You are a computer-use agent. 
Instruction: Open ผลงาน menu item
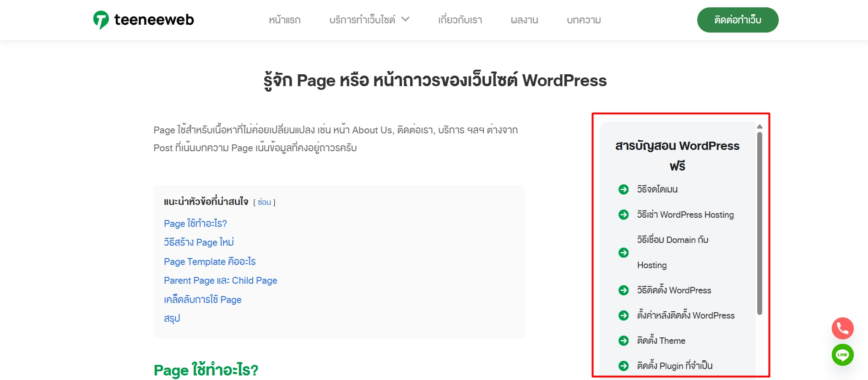pos(525,20)
